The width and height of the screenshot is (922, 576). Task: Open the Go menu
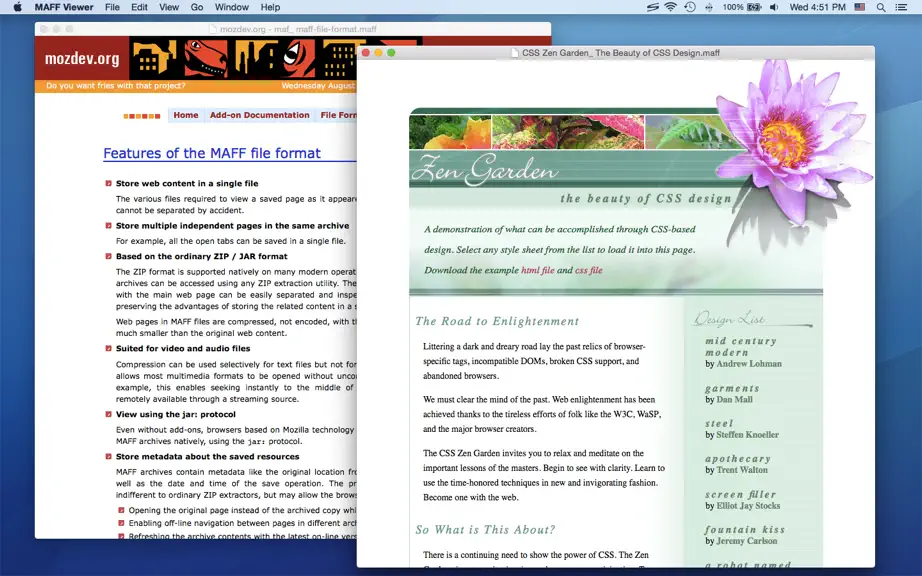pos(197,7)
